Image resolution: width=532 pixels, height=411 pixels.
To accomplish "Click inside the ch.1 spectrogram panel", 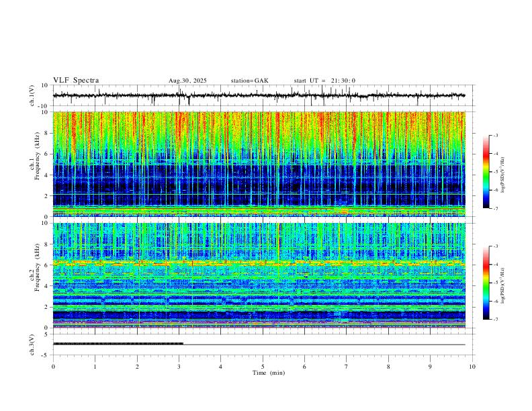I will pyautogui.click(x=259, y=164).
